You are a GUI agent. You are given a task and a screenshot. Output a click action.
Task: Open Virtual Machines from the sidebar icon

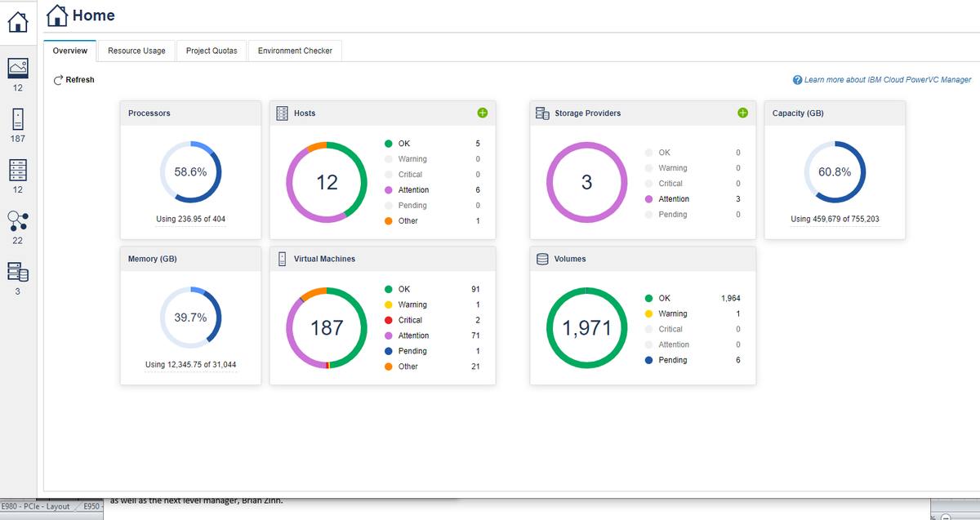pos(16,119)
